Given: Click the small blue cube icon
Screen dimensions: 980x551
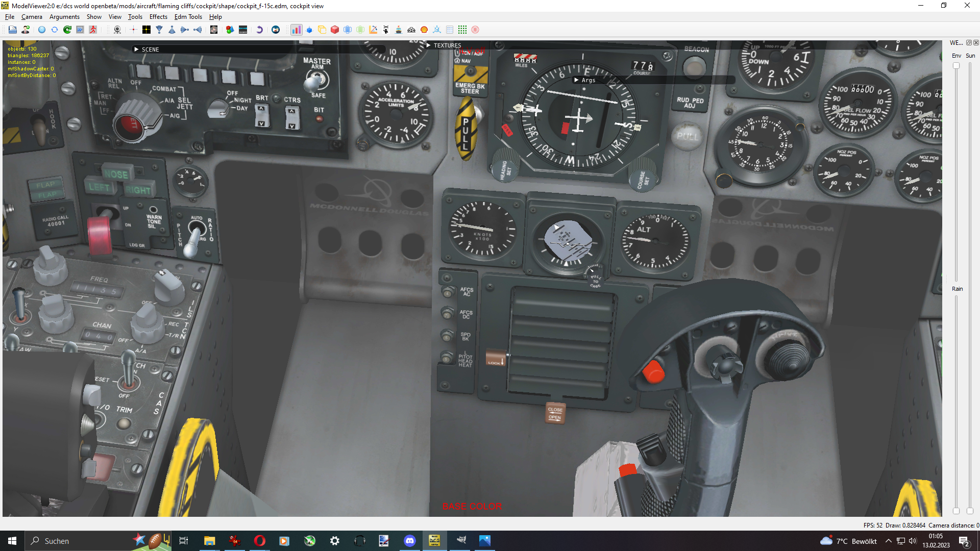Looking at the screenshot, I should (x=309, y=30).
